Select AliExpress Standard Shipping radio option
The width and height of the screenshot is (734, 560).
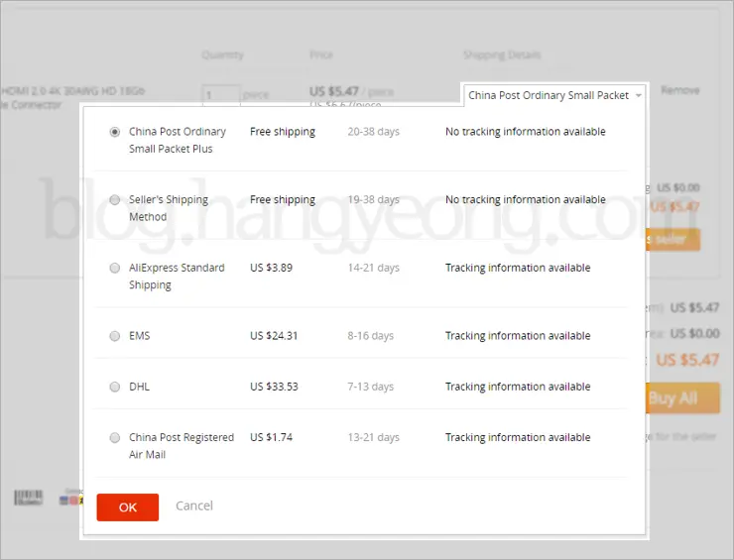(115, 268)
